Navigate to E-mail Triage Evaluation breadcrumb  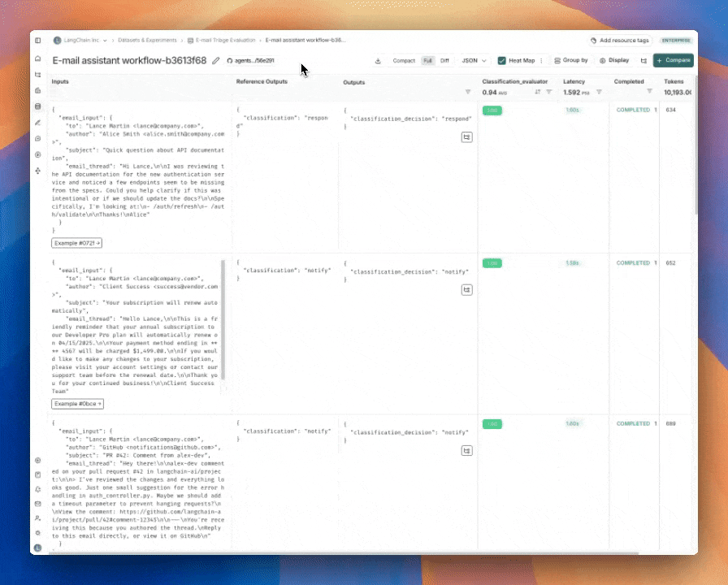click(220, 40)
